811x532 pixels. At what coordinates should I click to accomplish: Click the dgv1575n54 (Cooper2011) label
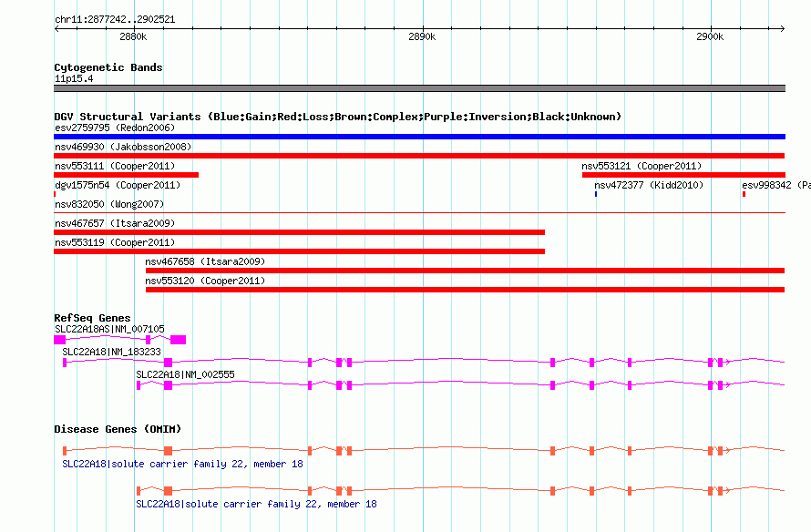(x=118, y=185)
